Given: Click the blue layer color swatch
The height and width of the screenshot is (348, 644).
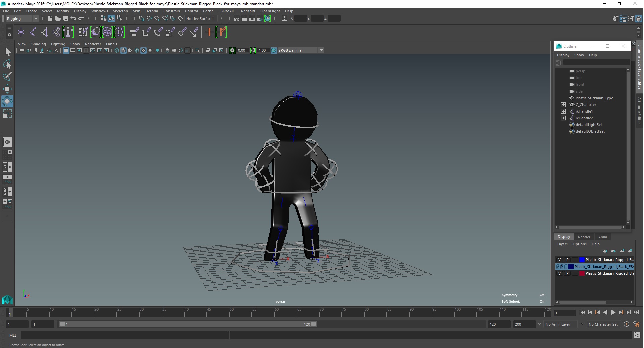Looking at the screenshot, I should (x=582, y=260).
